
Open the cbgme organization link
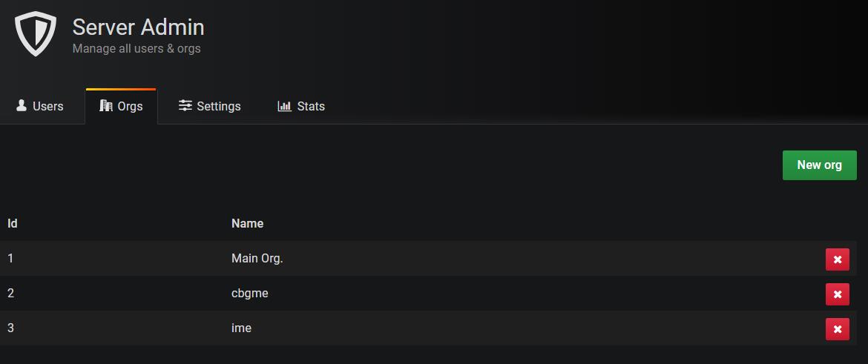(250, 294)
